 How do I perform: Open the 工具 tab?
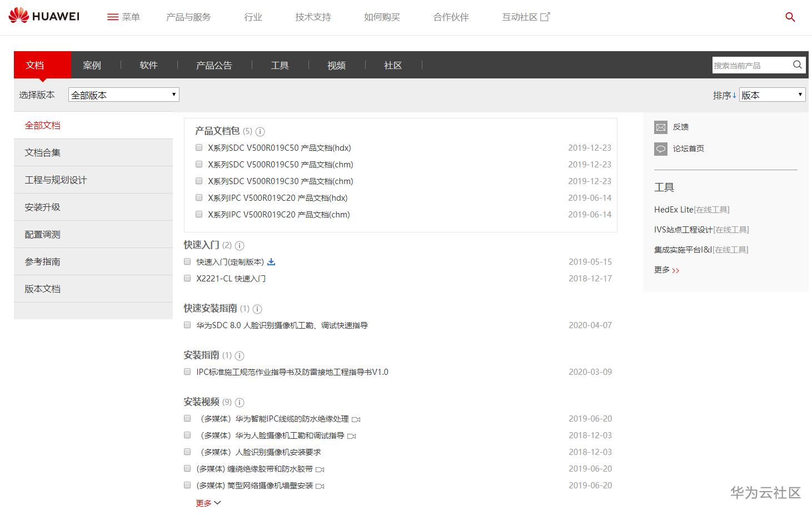pyautogui.click(x=280, y=65)
